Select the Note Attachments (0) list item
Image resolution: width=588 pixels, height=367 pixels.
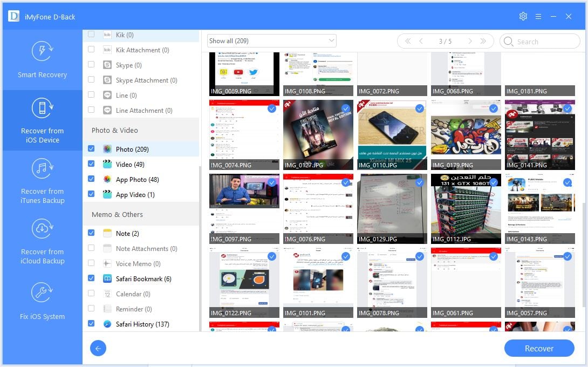coord(141,248)
